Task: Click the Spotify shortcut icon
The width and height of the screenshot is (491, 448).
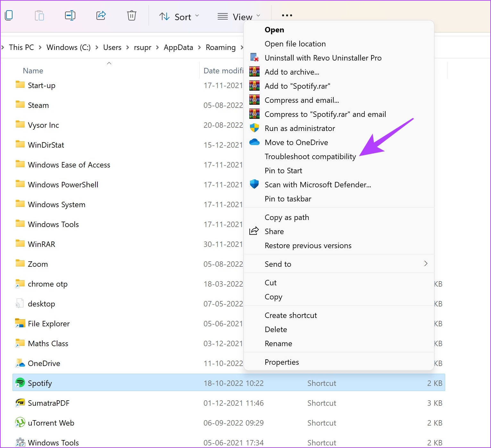Action: [20, 383]
